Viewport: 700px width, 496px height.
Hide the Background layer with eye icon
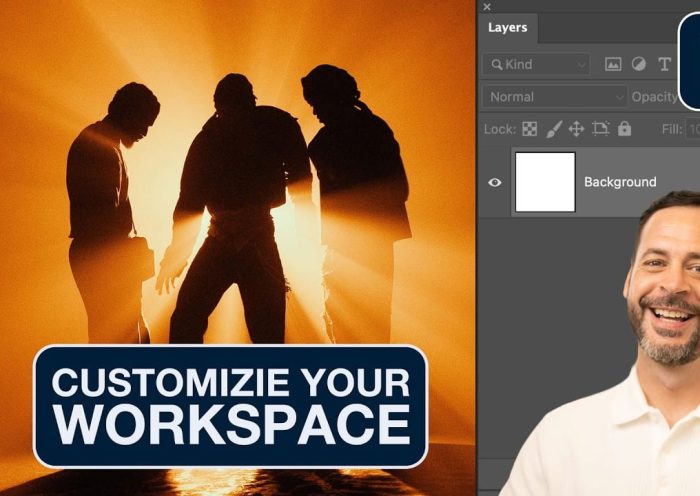pyautogui.click(x=494, y=182)
